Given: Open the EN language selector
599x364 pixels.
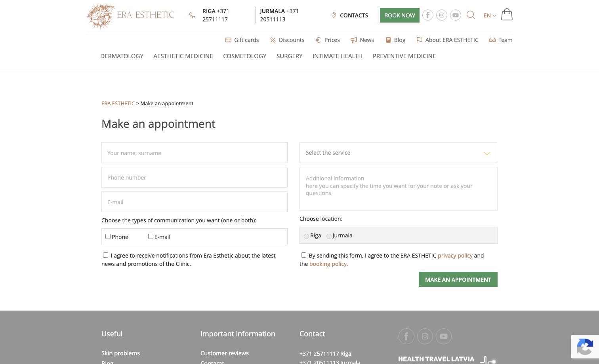Looking at the screenshot, I should point(490,15).
